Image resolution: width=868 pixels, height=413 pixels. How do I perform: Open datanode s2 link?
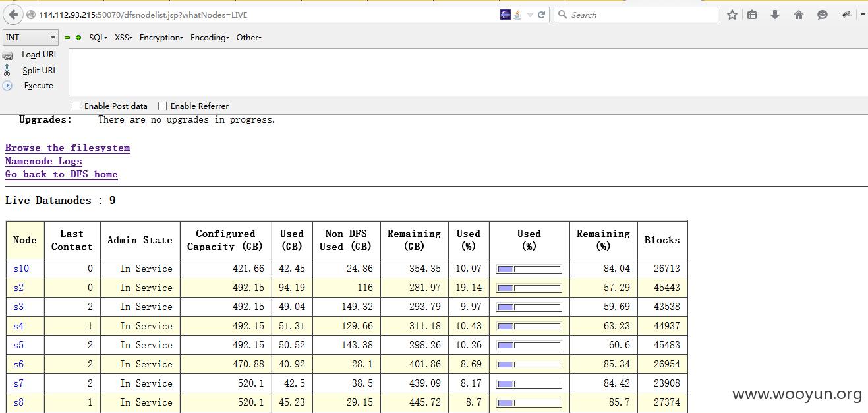click(18, 288)
